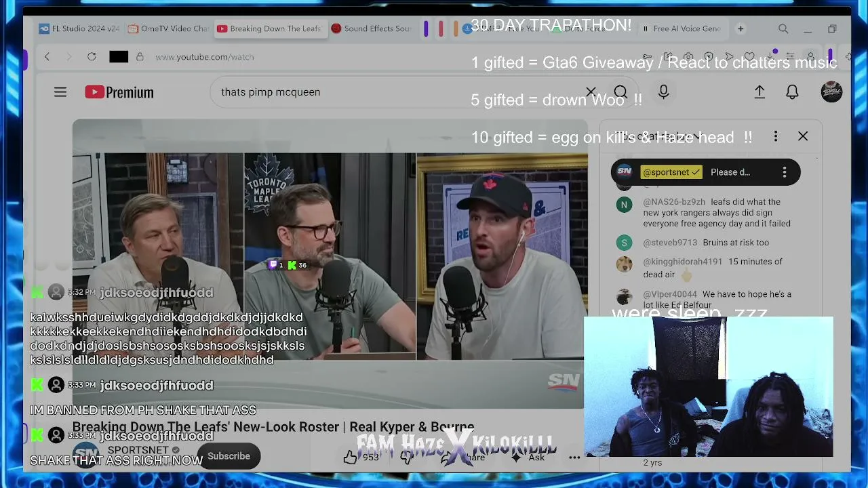Open the video's more actions ellipsis
Image resolution: width=868 pixels, height=488 pixels.
(x=574, y=457)
